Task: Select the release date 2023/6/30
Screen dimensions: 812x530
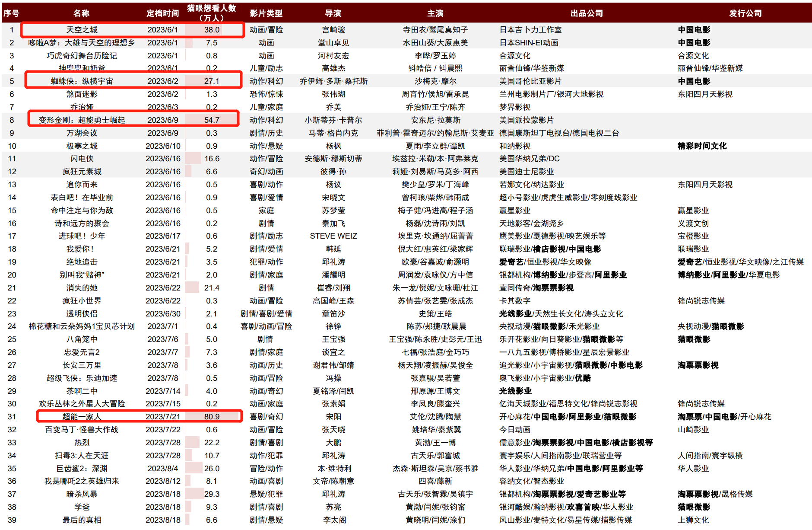Action: pos(163,314)
